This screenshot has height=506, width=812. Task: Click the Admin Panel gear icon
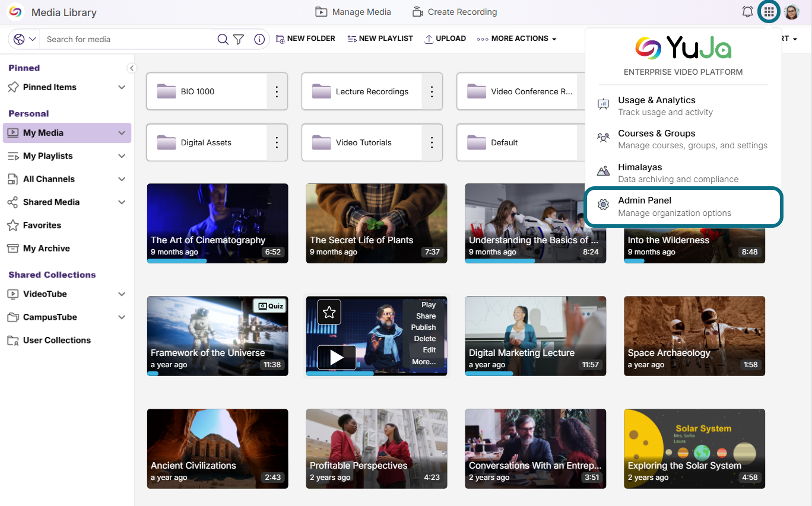(604, 205)
